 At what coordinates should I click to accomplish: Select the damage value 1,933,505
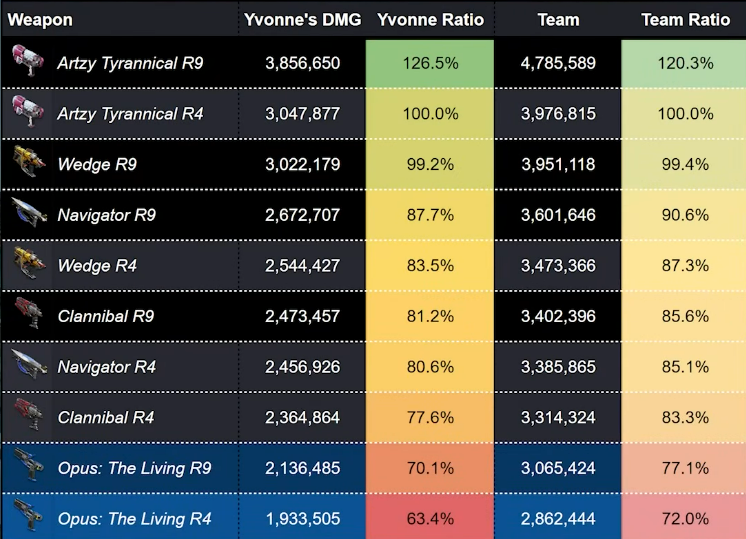point(303,519)
